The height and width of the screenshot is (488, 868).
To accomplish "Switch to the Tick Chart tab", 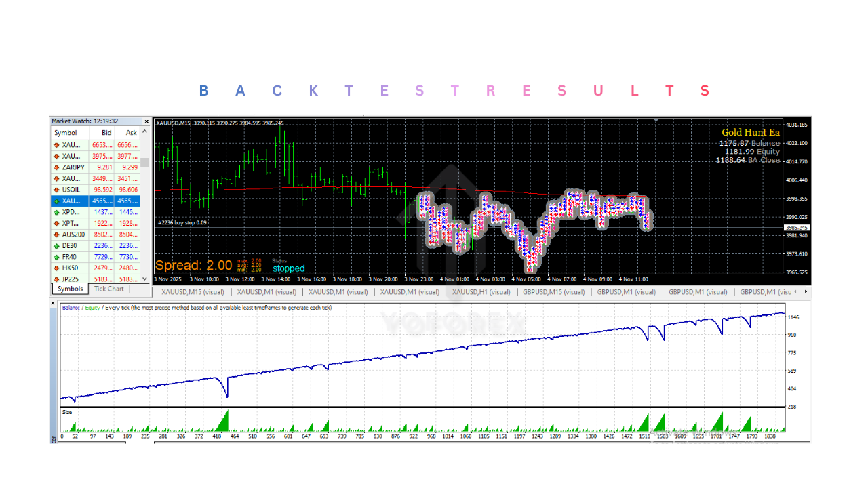I will click(x=108, y=289).
